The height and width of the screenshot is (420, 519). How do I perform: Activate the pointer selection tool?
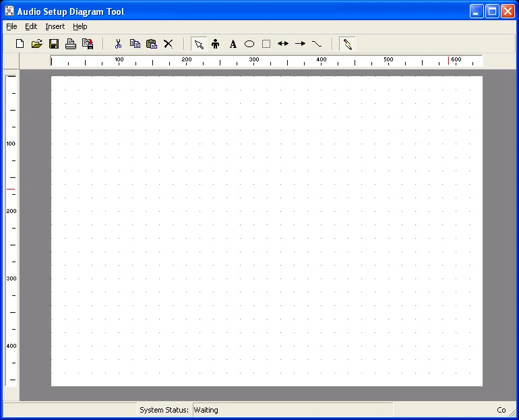pyautogui.click(x=199, y=44)
